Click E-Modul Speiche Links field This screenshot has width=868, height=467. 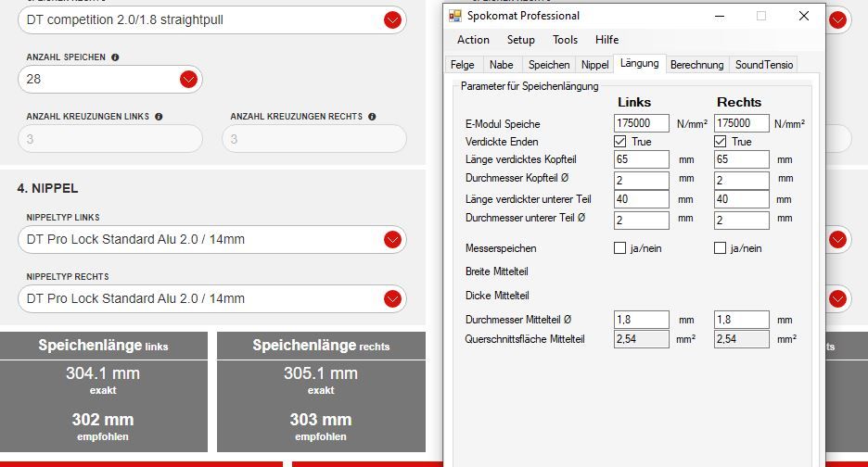642,123
